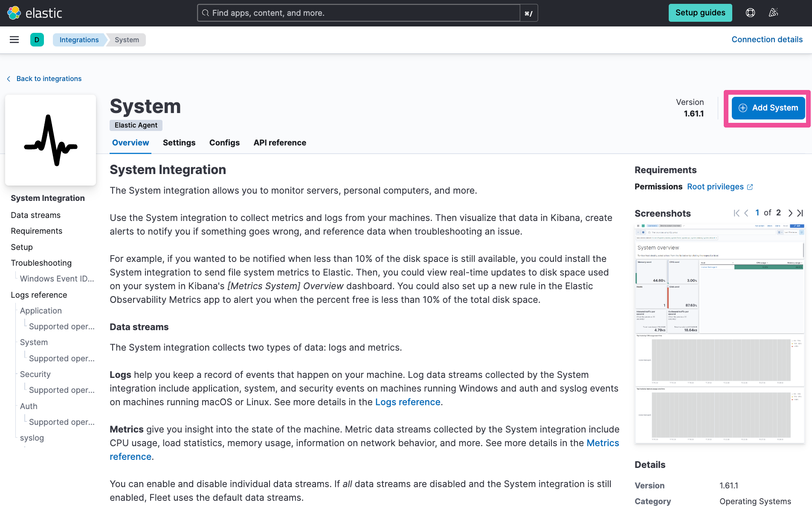This screenshot has height=511, width=812.
Task: Jump to System Integration in sidebar
Action: [x=48, y=198]
